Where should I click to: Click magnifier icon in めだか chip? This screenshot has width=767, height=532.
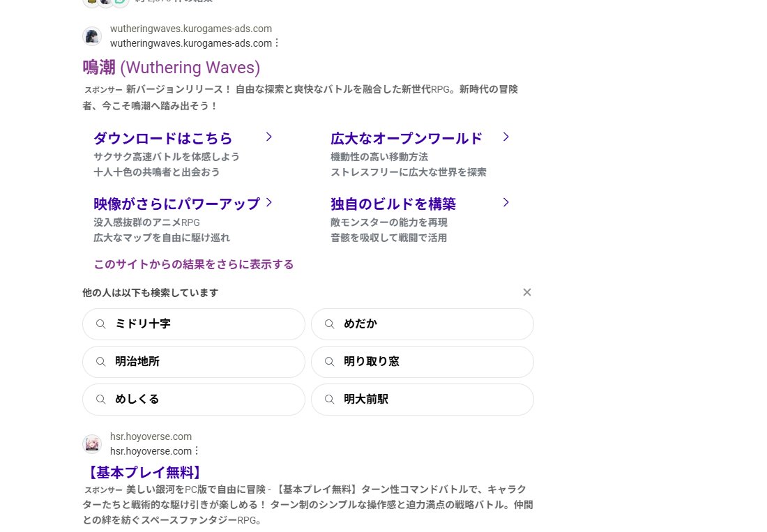point(330,324)
